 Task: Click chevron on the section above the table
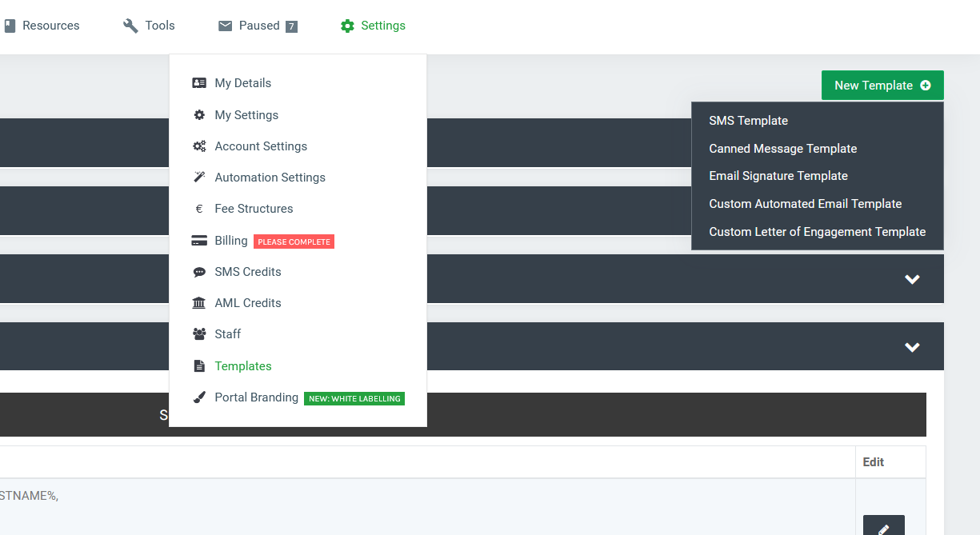coord(912,347)
